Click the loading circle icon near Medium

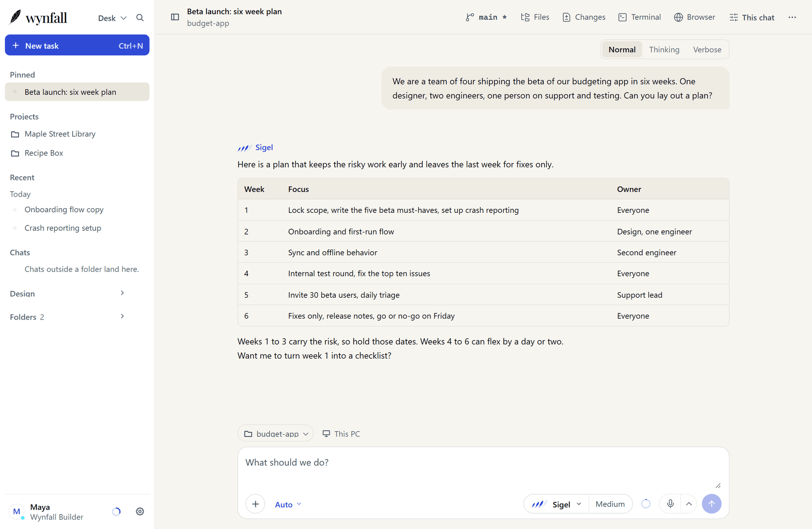click(646, 504)
